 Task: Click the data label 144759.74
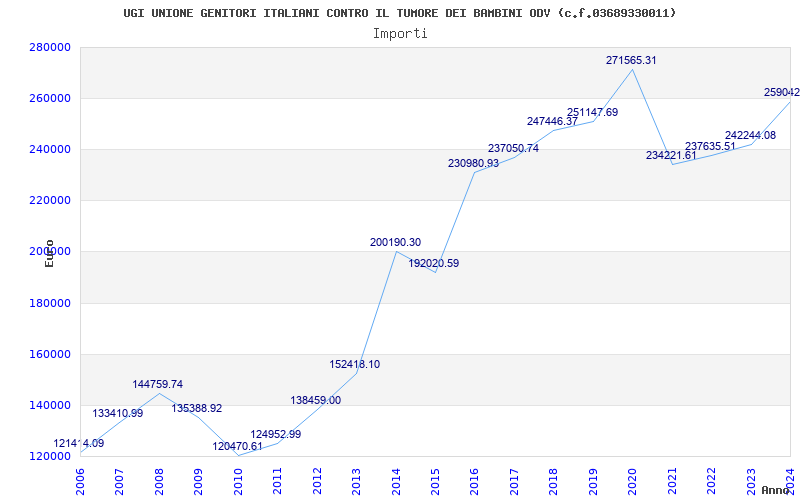[158, 384]
